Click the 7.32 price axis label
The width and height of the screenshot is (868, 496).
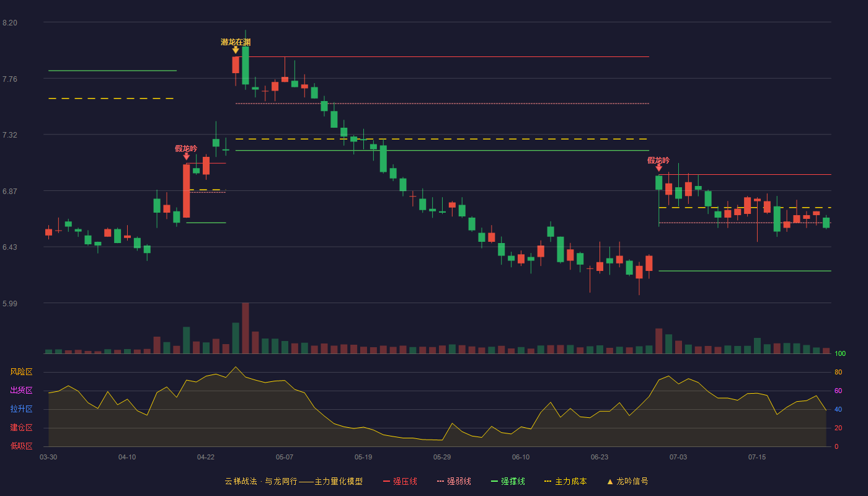click(10, 135)
